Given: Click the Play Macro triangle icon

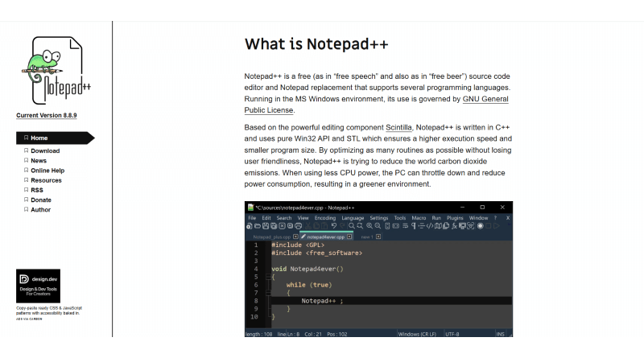Looking at the screenshot, I should pos(496,226).
